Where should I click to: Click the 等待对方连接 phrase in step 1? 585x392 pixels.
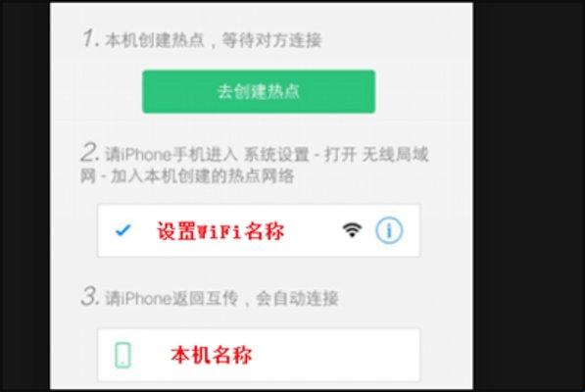(271, 40)
